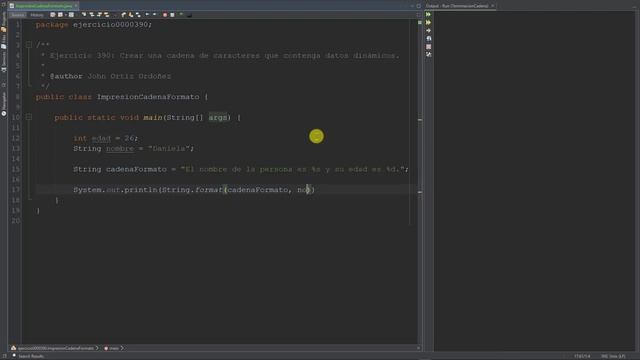Click the @author tag on line 6

[66, 76]
